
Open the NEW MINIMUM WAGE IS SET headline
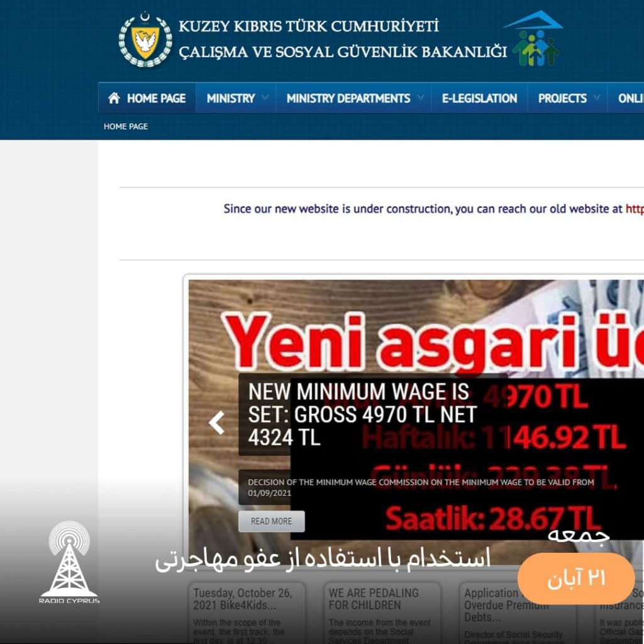pyautogui.click(x=362, y=414)
